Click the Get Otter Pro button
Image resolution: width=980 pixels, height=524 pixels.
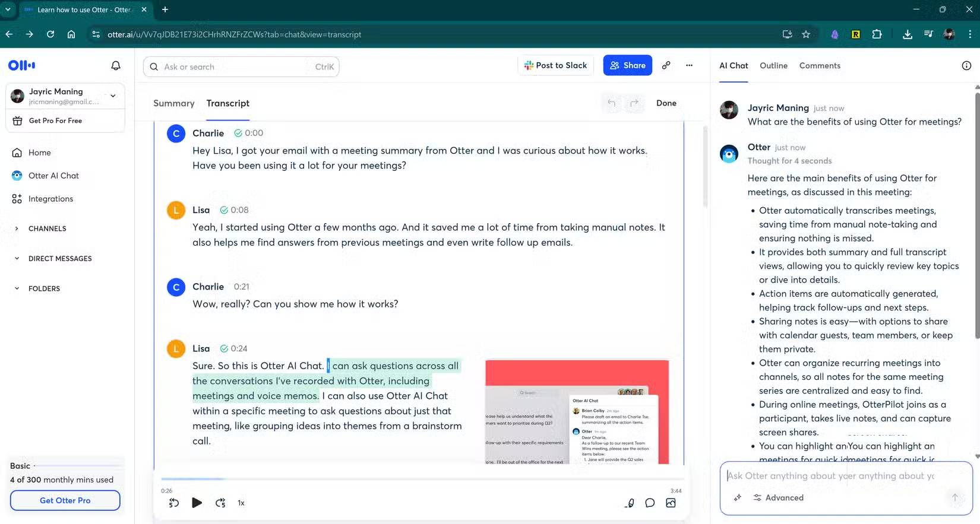[65, 500]
